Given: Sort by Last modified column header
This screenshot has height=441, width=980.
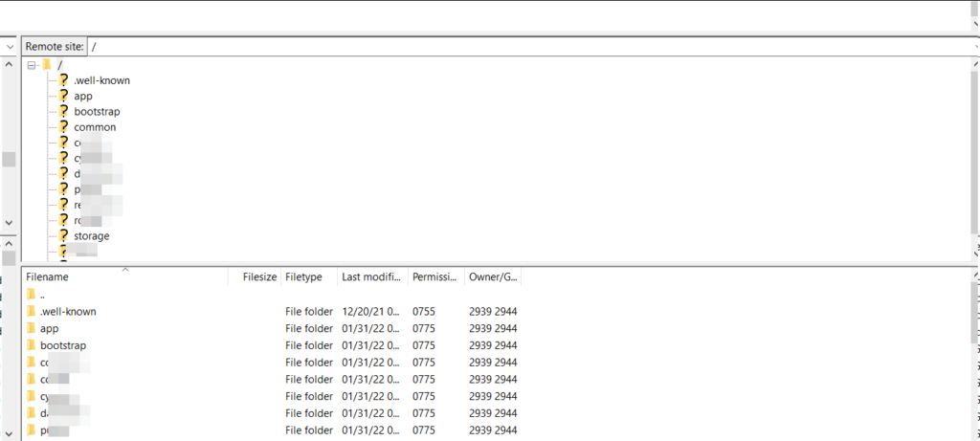Looking at the screenshot, I should click(371, 277).
